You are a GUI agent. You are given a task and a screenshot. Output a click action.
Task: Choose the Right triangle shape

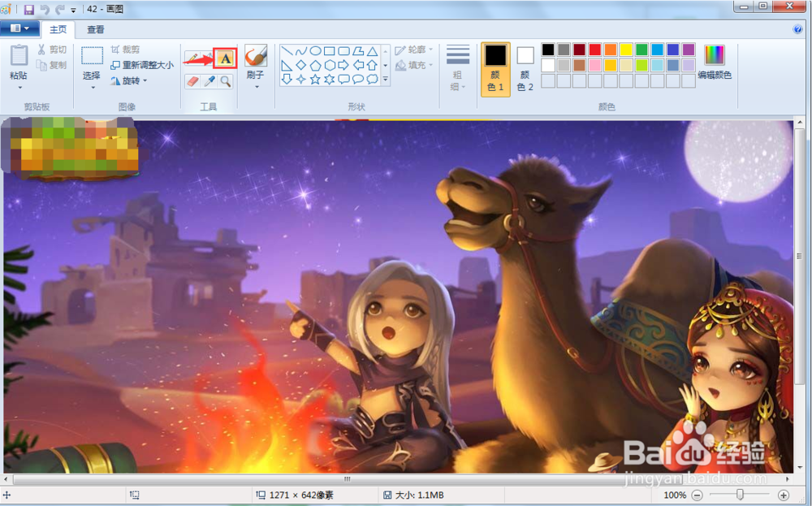287,65
